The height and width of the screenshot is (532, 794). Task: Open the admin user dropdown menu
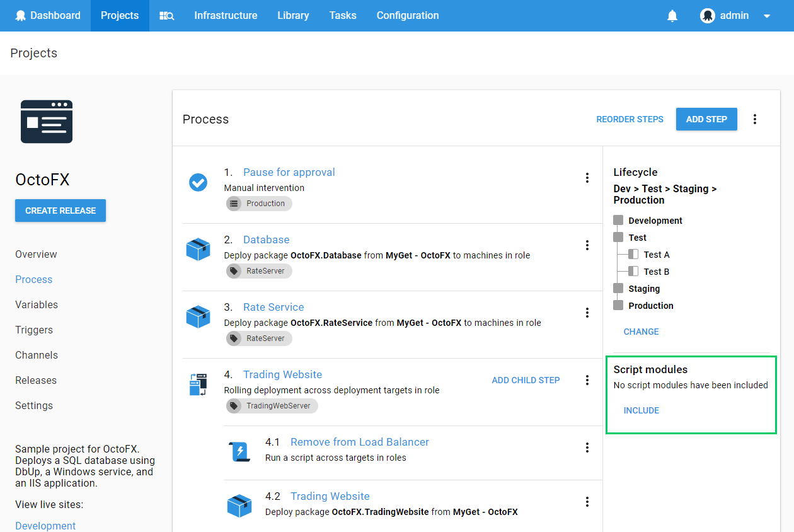735,16
